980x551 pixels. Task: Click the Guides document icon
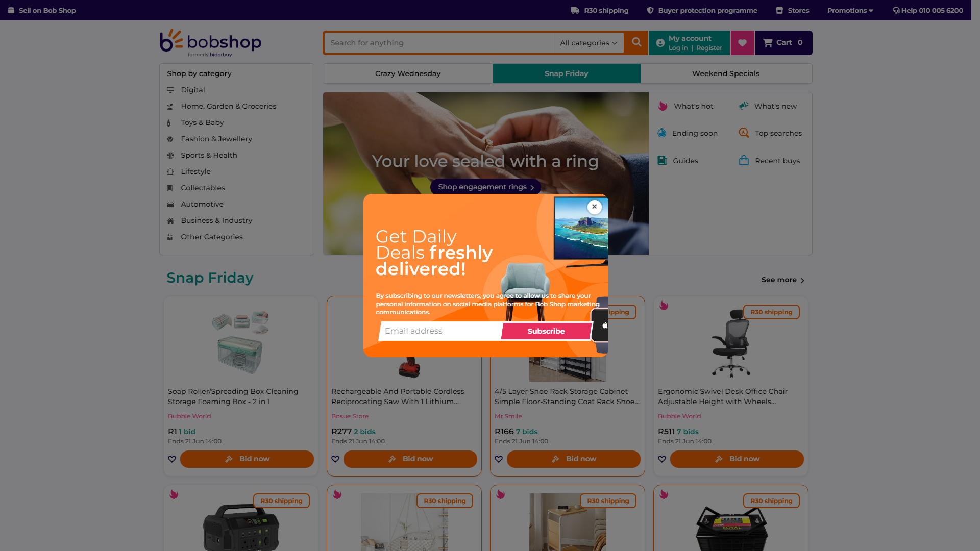pyautogui.click(x=662, y=161)
